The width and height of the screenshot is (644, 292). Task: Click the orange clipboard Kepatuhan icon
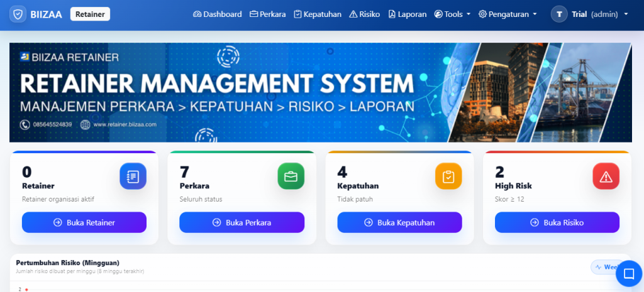pyautogui.click(x=448, y=176)
